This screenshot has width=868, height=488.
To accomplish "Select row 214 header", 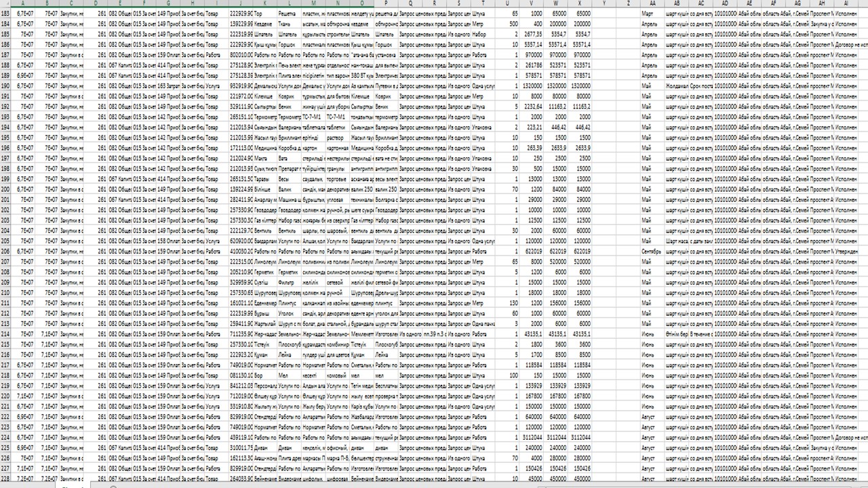I will [x=6, y=333].
